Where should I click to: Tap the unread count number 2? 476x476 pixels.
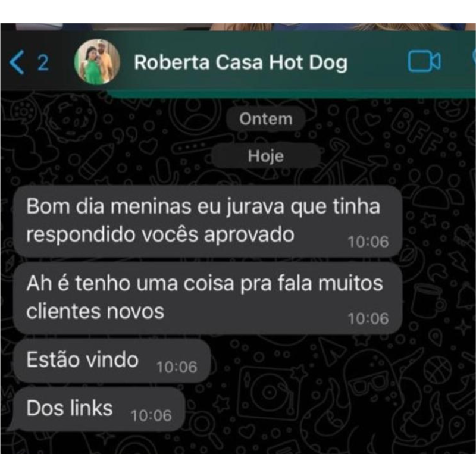pos(43,63)
